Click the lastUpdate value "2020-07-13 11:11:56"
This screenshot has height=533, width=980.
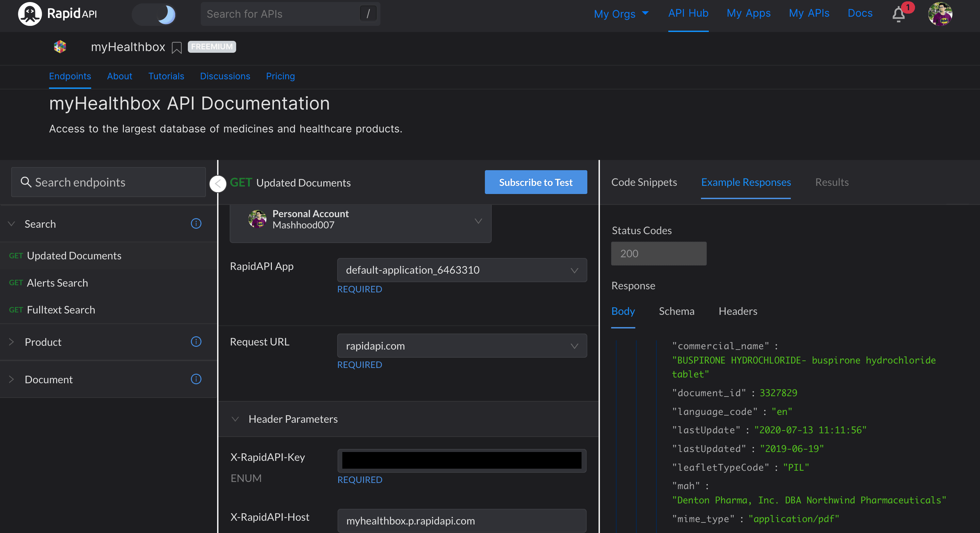(810, 430)
